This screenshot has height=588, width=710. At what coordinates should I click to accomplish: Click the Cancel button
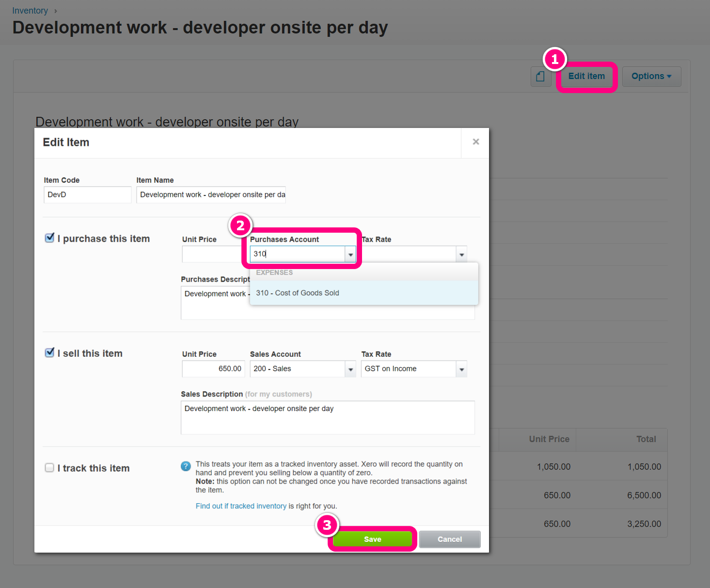click(x=450, y=539)
